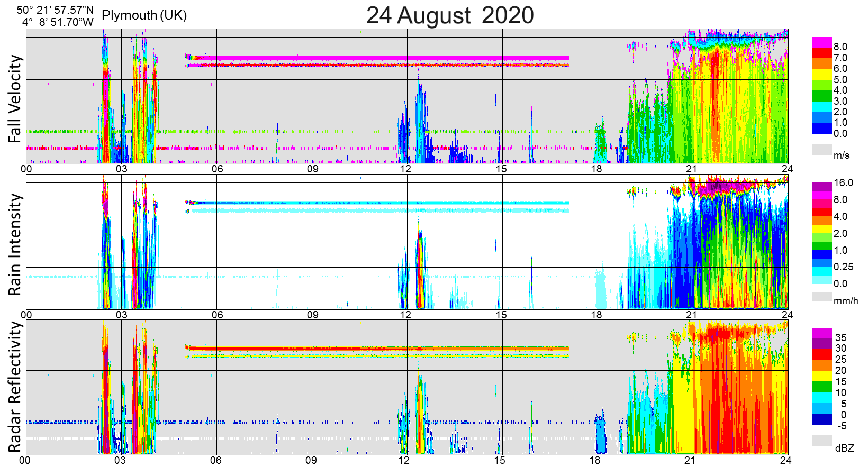Click the "dBZ" unit label
This screenshot has width=868, height=476.
[845, 448]
